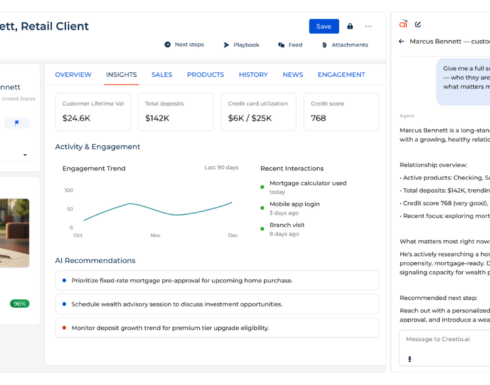Click the Activity & Engagement heading
This screenshot has height=385, width=490.
97,147
